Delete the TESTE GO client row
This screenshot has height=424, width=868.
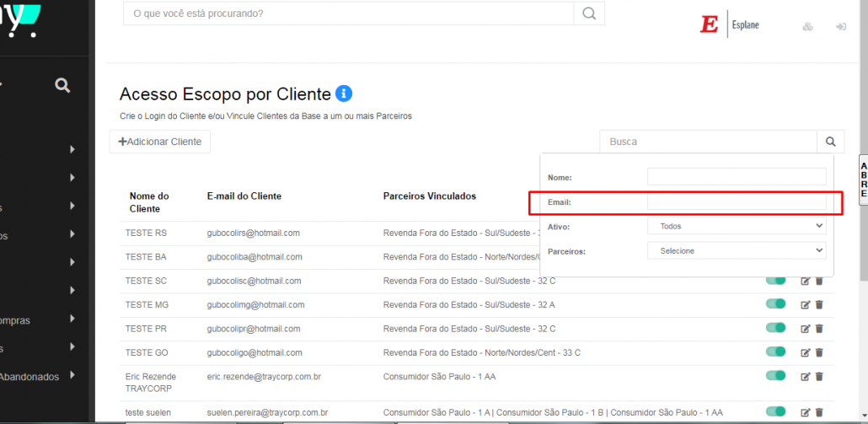(x=819, y=352)
